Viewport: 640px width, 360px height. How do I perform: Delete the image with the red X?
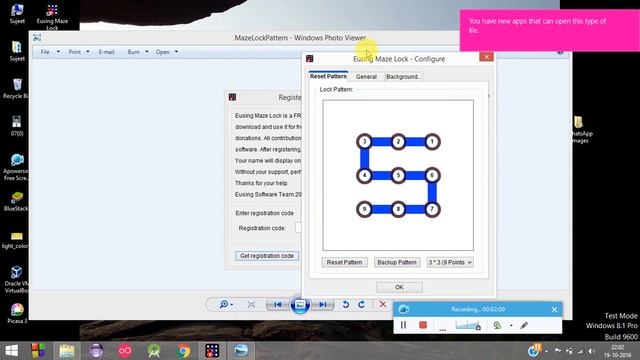pos(382,304)
